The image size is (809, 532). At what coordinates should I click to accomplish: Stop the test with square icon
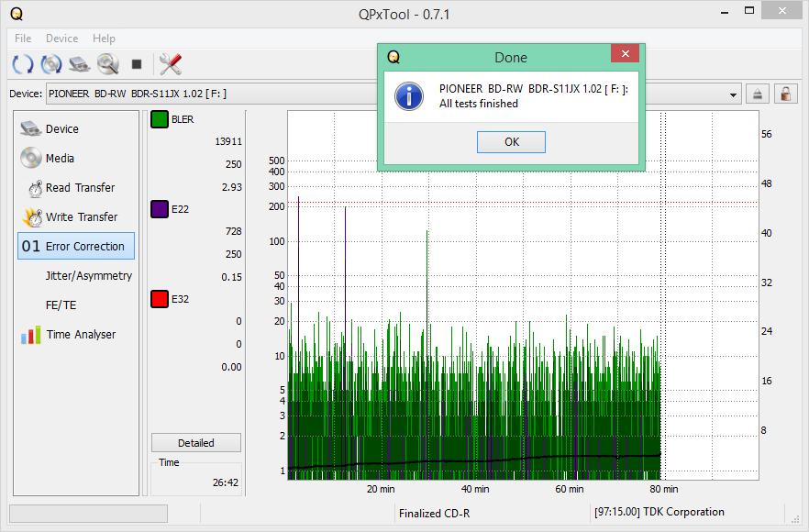tap(137, 64)
